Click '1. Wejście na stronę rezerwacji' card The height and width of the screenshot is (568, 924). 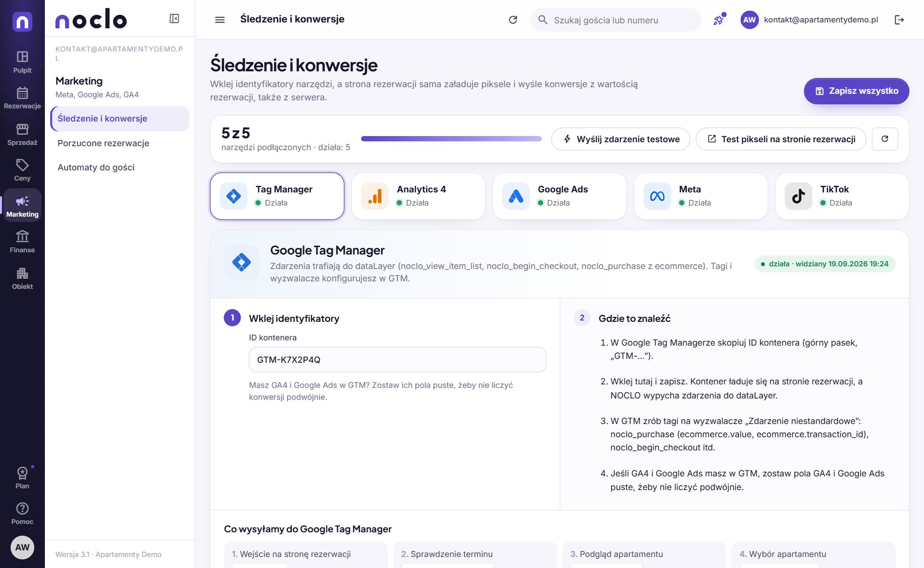click(306, 555)
